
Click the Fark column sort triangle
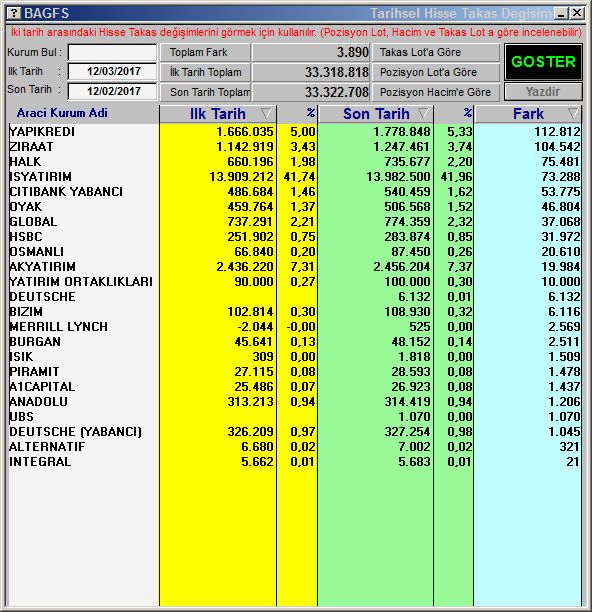click(x=574, y=114)
